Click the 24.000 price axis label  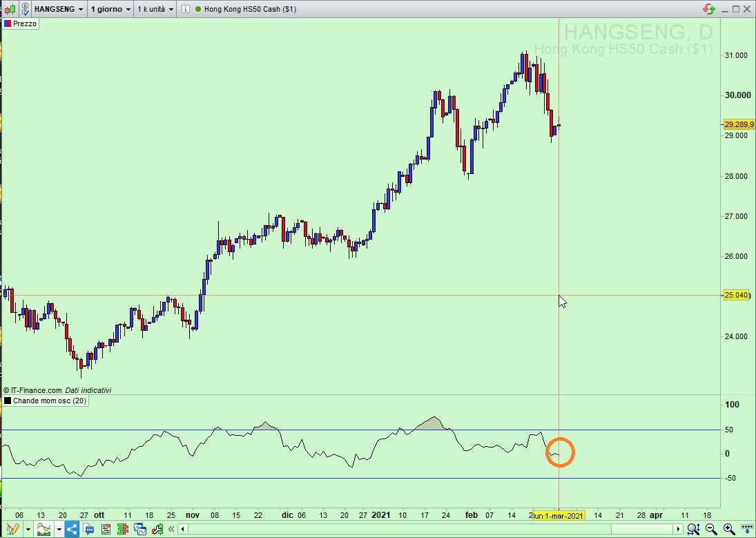(736, 336)
